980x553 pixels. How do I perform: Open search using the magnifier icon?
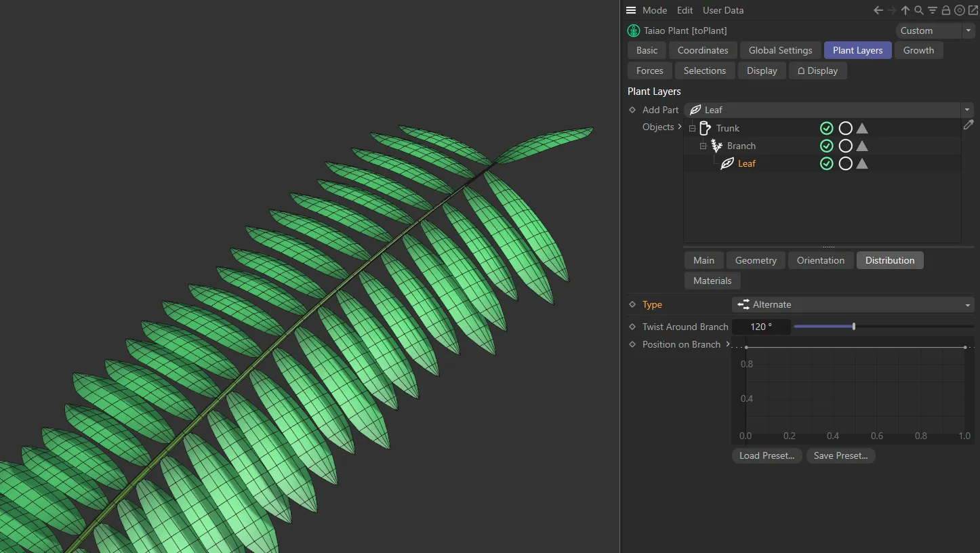coord(919,10)
